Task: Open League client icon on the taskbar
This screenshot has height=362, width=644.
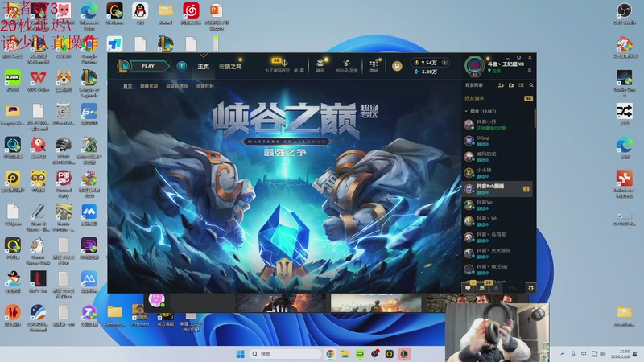Action: coord(404,354)
